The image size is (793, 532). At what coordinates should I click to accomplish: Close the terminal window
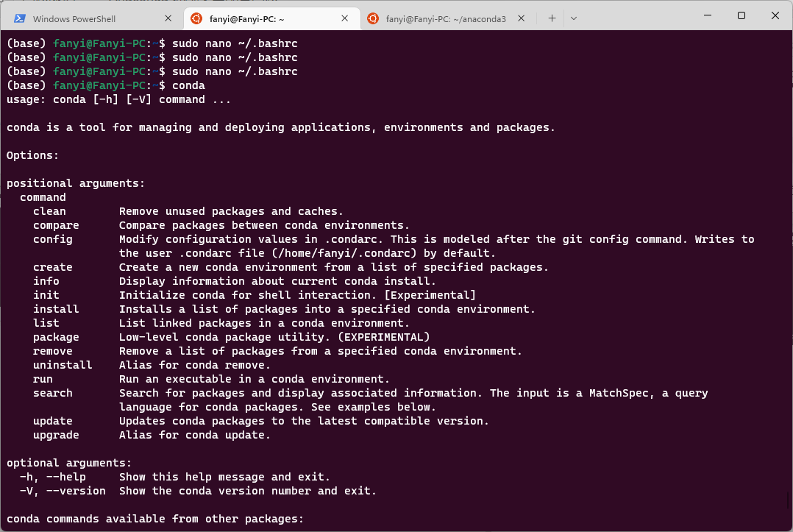775,15
